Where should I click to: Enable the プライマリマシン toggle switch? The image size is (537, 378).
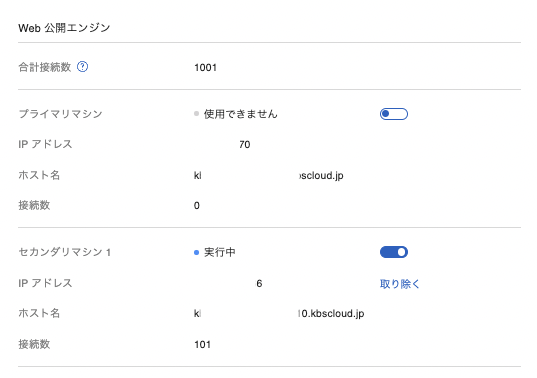pyautogui.click(x=394, y=114)
